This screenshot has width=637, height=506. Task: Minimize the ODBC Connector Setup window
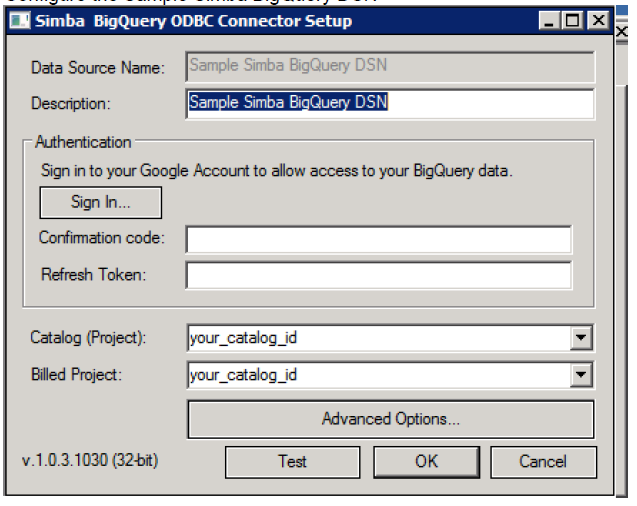click(x=549, y=21)
